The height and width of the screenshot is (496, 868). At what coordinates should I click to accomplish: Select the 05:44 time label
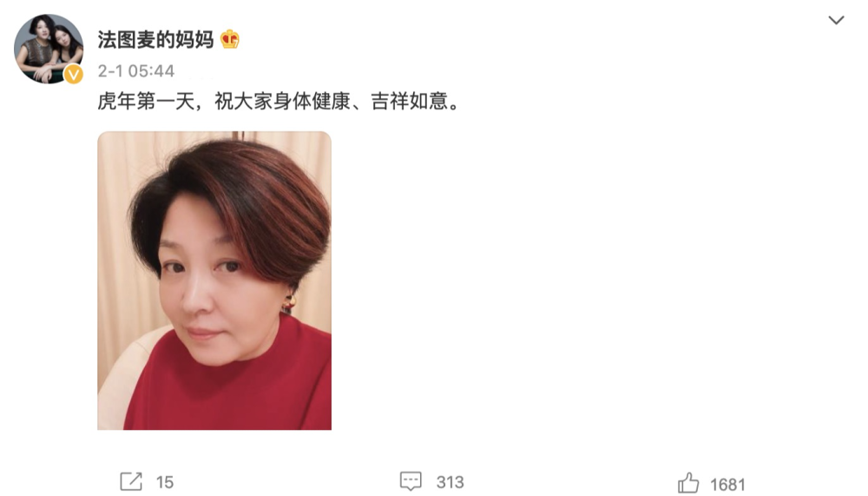(x=151, y=71)
